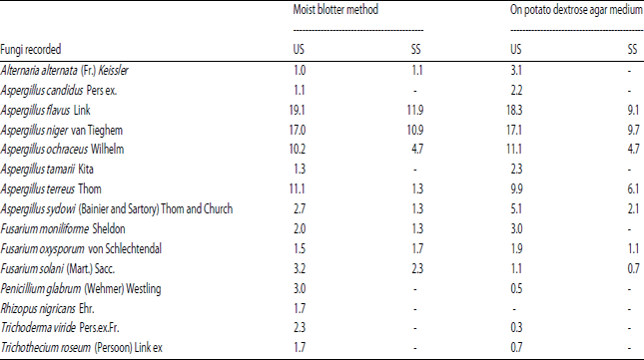The image size is (644, 360).
Task: Select Fusarium moniliforme Sheldon text
Action: [63, 228]
